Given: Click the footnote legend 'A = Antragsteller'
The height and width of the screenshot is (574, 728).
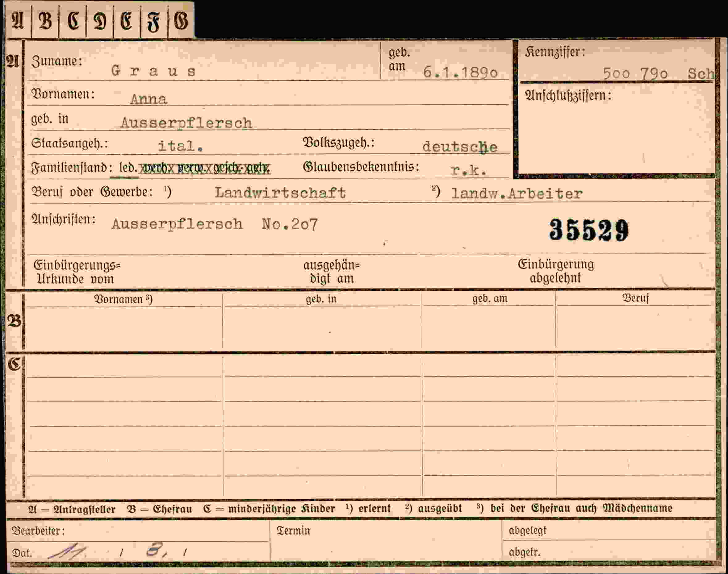Looking at the screenshot, I should click(72, 509).
